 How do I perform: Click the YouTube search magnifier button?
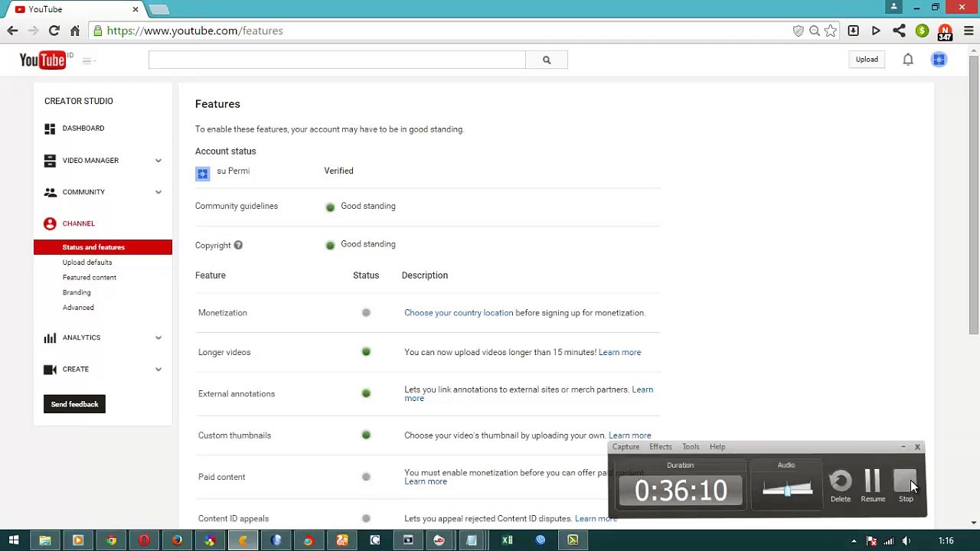(547, 60)
